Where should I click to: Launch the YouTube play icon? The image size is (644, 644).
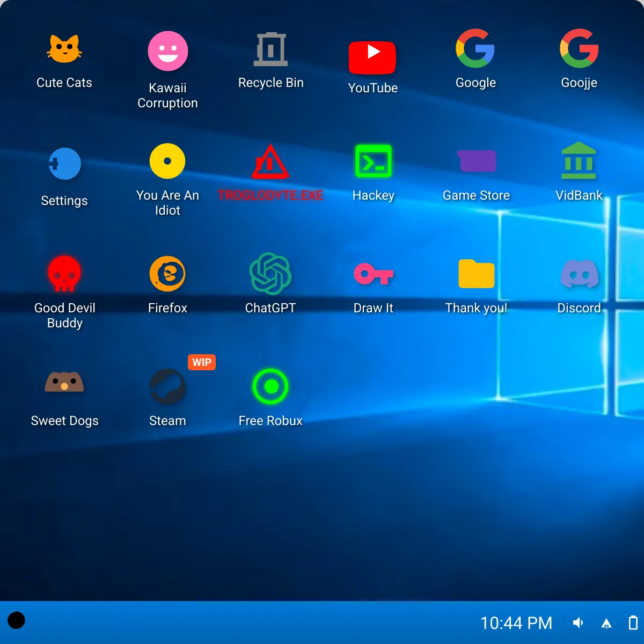[372, 57]
